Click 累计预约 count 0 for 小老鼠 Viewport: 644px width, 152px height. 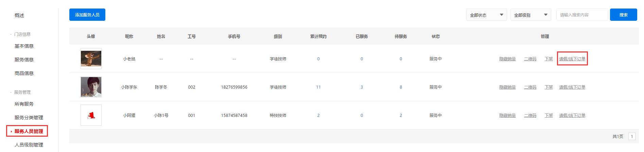pos(318,59)
